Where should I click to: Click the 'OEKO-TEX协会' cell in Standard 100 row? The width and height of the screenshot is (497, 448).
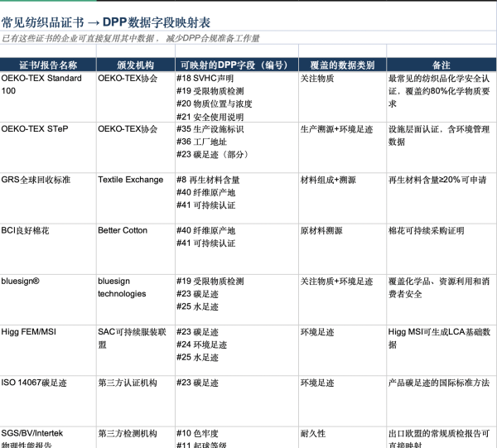click(136, 97)
